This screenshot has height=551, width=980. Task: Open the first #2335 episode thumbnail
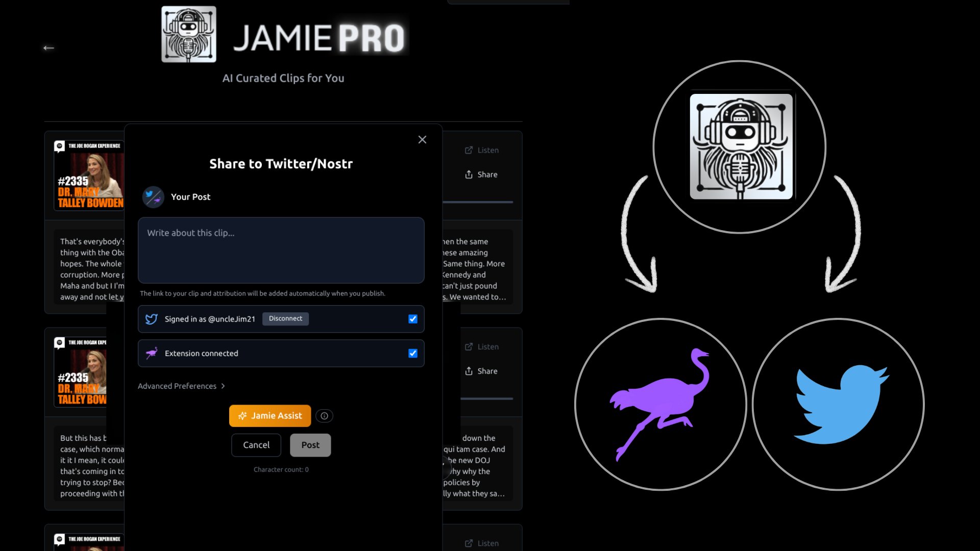pyautogui.click(x=89, y=176)
